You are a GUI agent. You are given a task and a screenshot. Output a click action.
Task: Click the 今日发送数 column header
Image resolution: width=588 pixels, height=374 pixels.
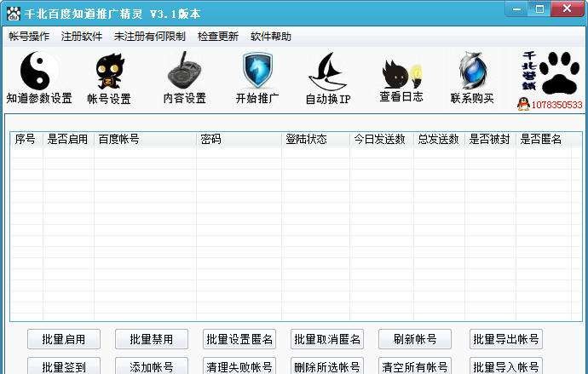tap(382, 140)
